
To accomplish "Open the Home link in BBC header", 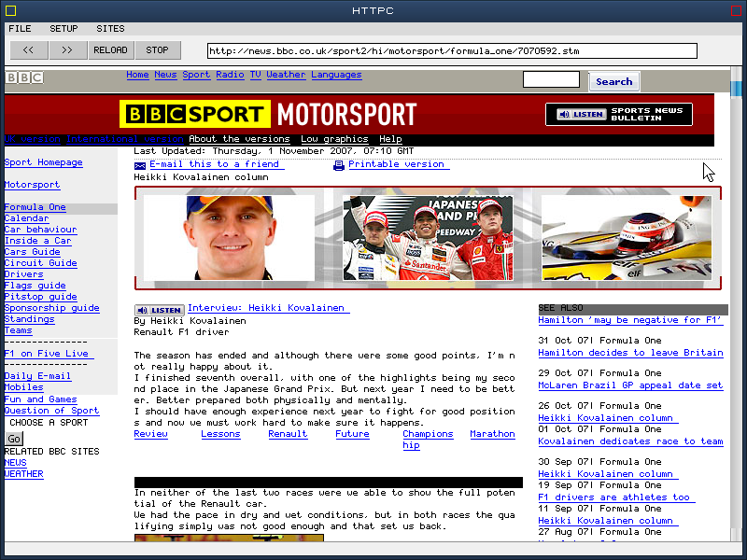I will (137, 75).
